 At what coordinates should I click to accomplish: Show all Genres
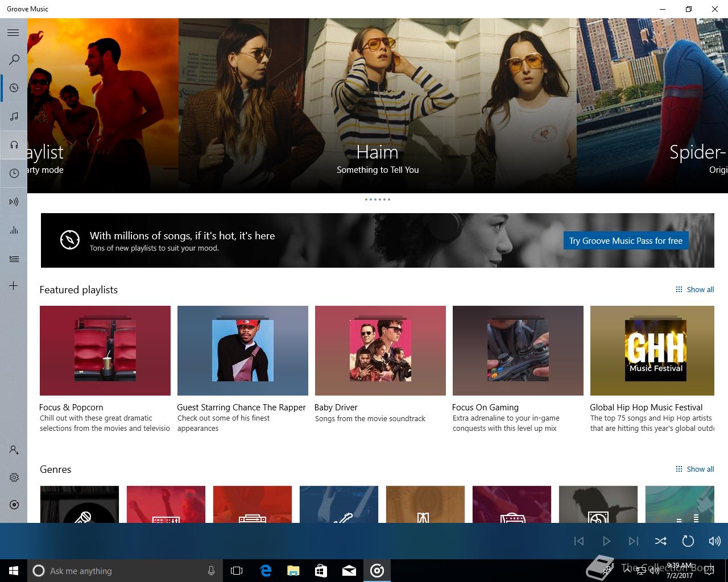pyautogui.click(x=694, y=469)
